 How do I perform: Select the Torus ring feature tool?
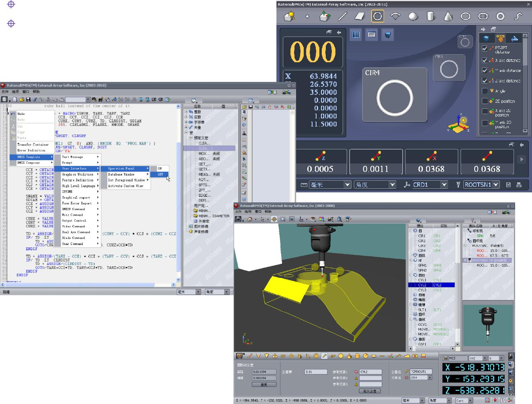500,16
